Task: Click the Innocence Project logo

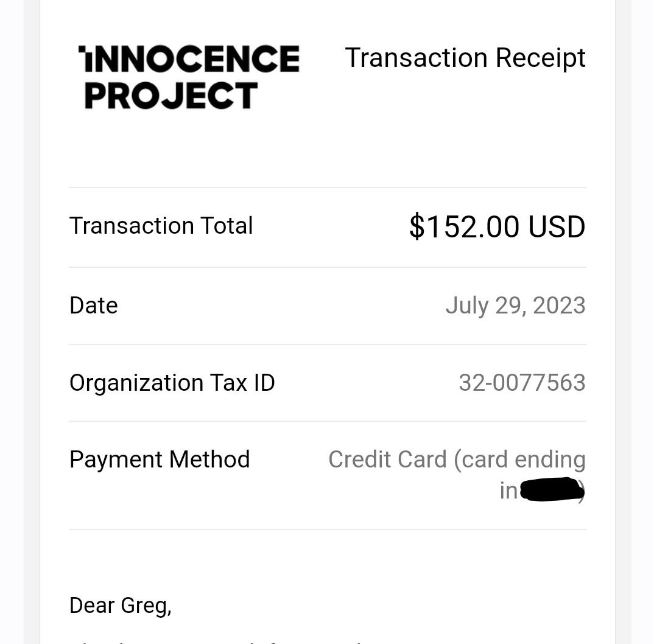Action: (189, 77)
